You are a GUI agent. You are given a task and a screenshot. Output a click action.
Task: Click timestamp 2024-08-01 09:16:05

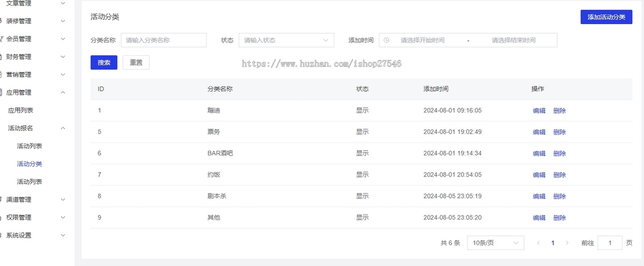pos(452,110)
